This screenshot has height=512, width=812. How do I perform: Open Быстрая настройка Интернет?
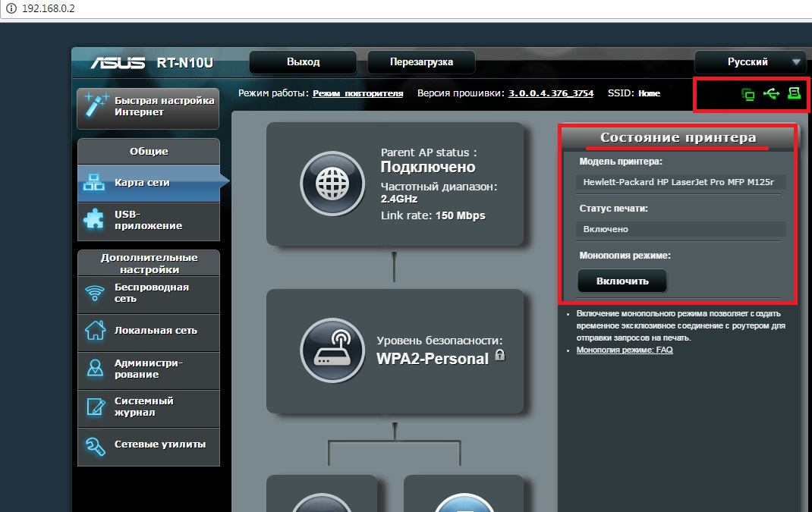pyautogui.click(x=148, y=107)
